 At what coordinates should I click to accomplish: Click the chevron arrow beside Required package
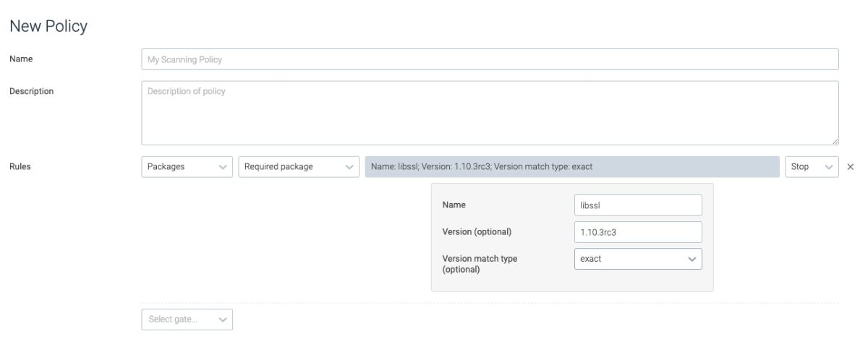pos(349,167)
